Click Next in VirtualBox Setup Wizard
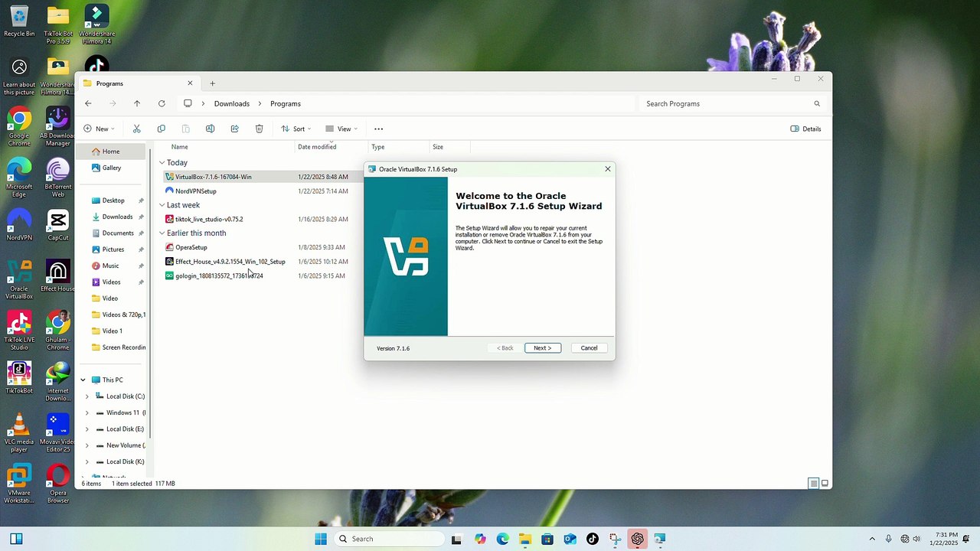980x551 pixels. [x=543, y=348]
